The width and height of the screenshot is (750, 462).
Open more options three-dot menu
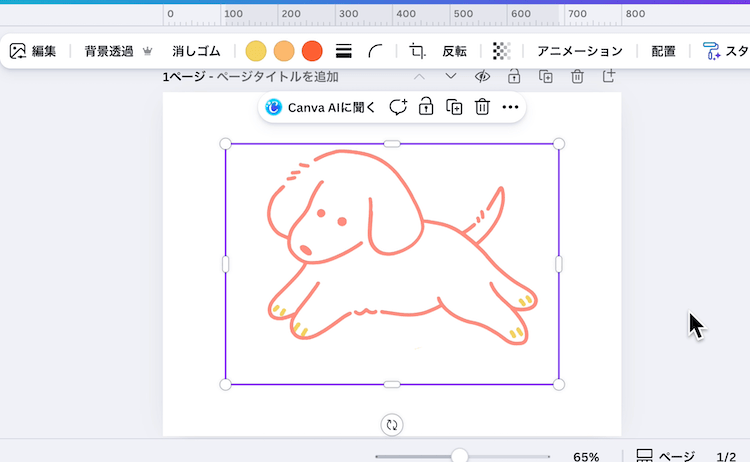510,107
